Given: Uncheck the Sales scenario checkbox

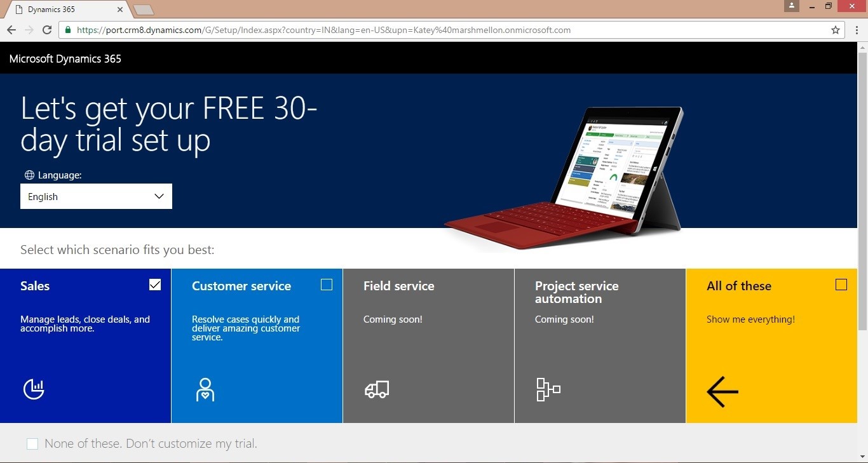Looking at the screenshot, I should pyautogui.click(x=155, y=285).
